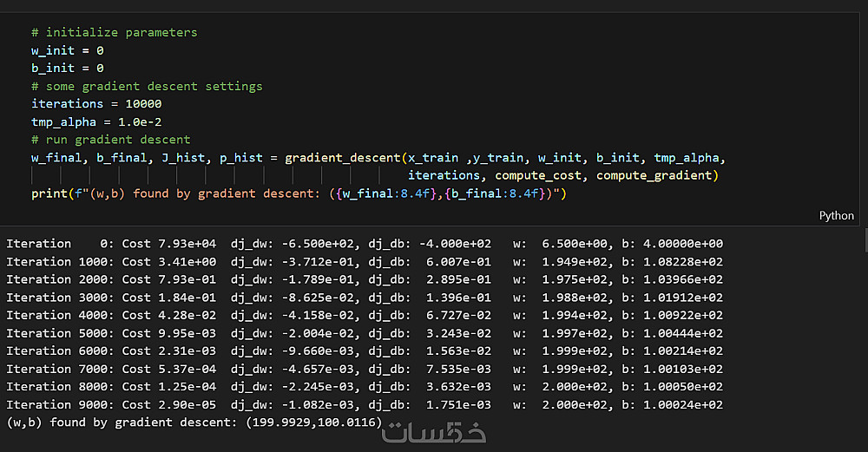Screen dimensions: 868x452
Task: Click the watermark logo at the bottom
Action: coord(435,432)
